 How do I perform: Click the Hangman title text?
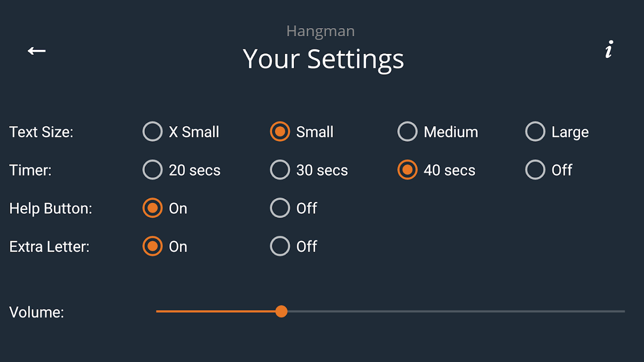(x=321, y=31)
